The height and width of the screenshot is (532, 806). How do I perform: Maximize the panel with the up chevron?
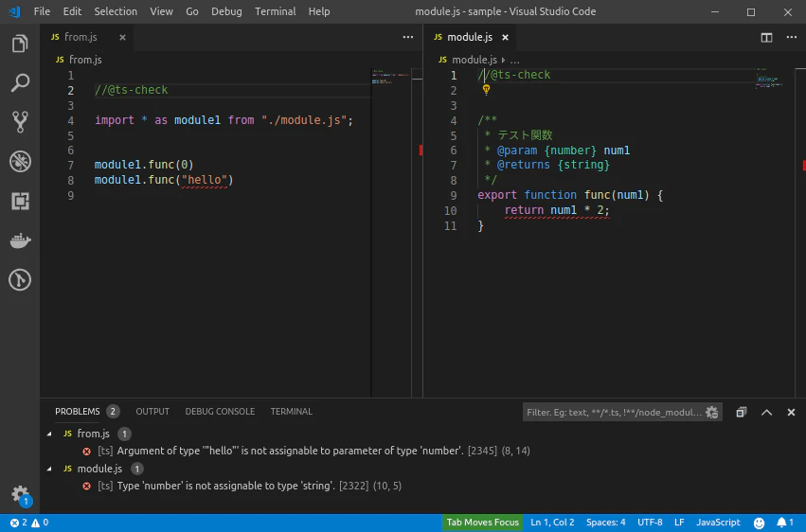766,412
